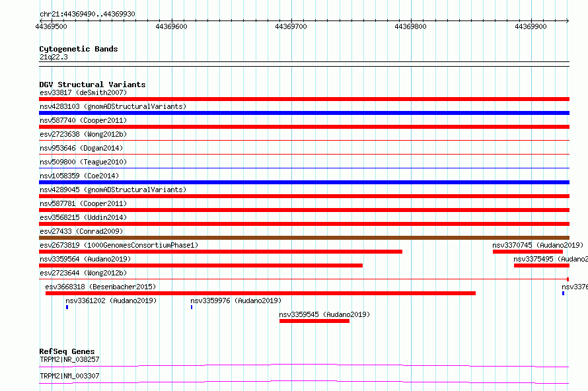Viewport: 588px width, 391px height.
Task: Click nsv587781 (Cooper2011) variant label
Action: (83, 203)
